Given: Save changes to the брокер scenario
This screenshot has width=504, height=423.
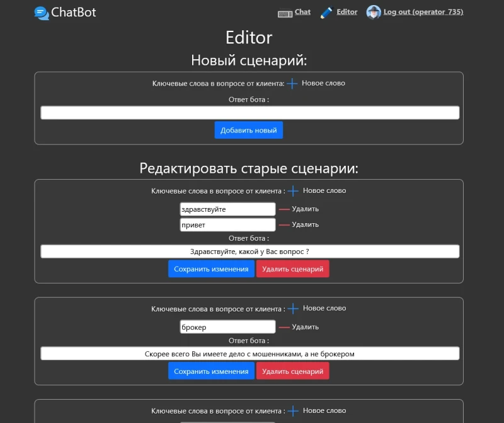Looking at the screenshot, I should (x=211, y=371).
